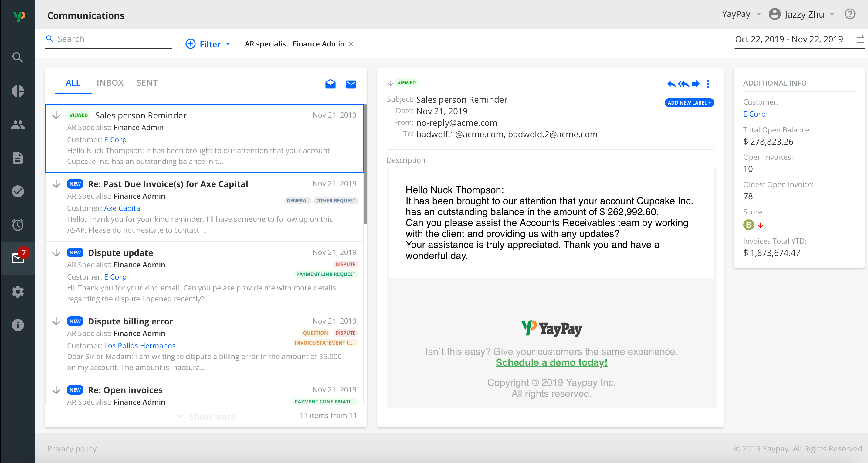Switch to the INBOX tab

pyautogui.click(x=110, y=83)
